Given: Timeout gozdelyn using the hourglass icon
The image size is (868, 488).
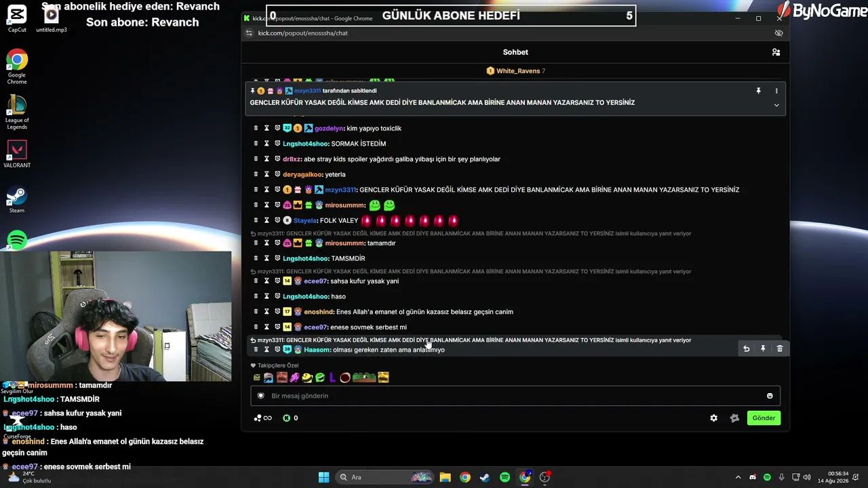Looking at the screenshot, I should point(267,128).
